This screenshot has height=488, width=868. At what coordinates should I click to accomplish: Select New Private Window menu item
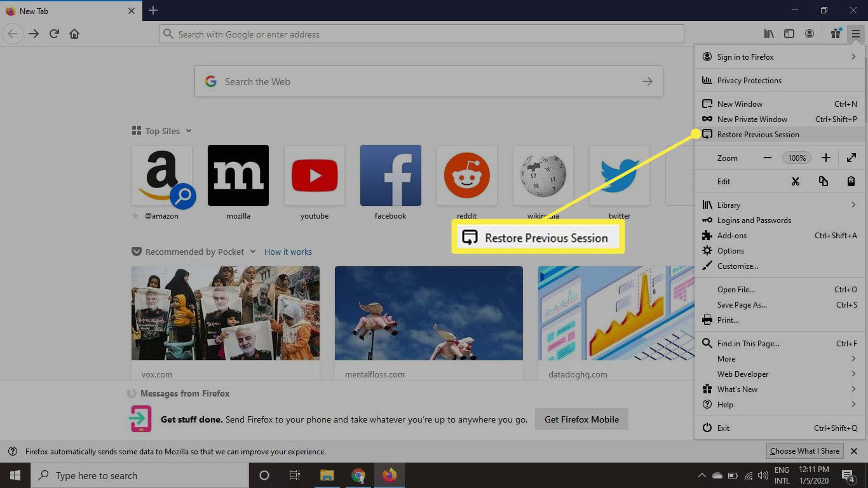780,119
